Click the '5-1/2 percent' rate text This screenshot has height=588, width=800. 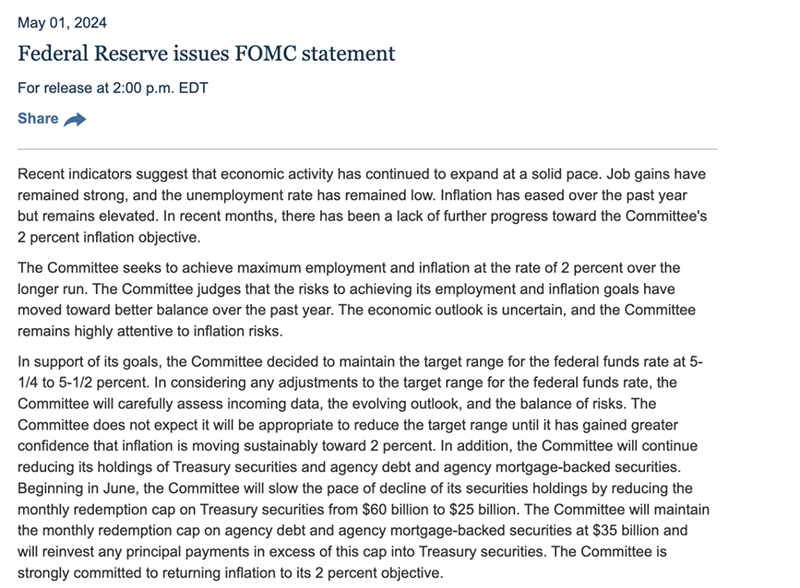point(104,383)
